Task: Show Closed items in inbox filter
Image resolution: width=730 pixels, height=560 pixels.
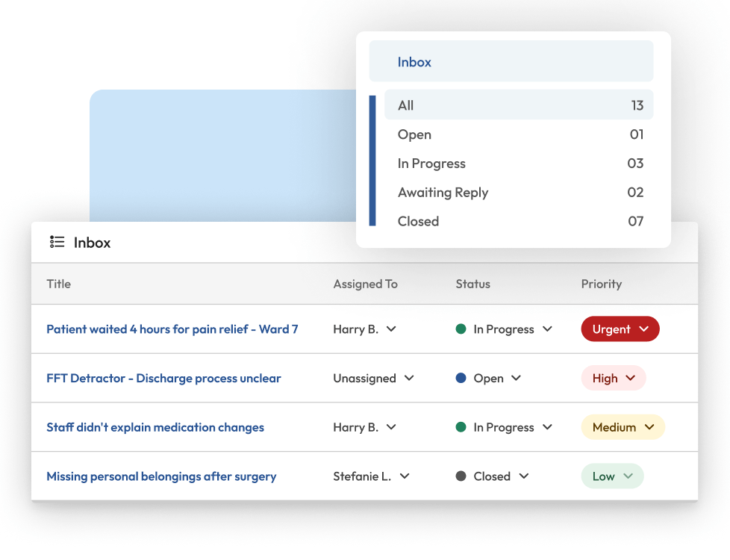Action: (518, 222)
